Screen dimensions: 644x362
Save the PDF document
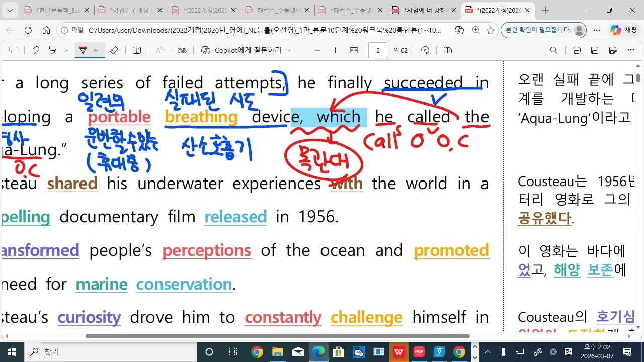tap(595, 50)
